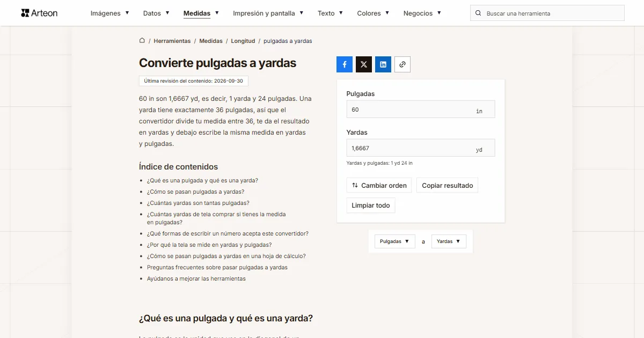
Task: Share page on X
Action: 364,64
